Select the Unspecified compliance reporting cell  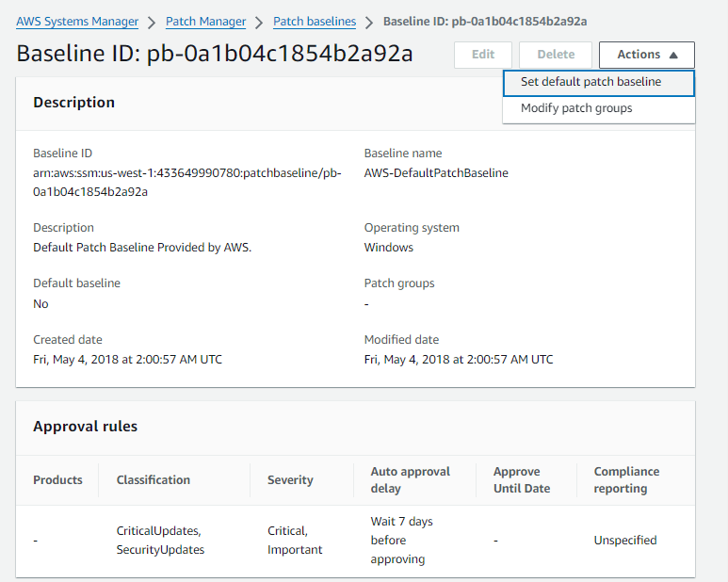click(625, 541)
